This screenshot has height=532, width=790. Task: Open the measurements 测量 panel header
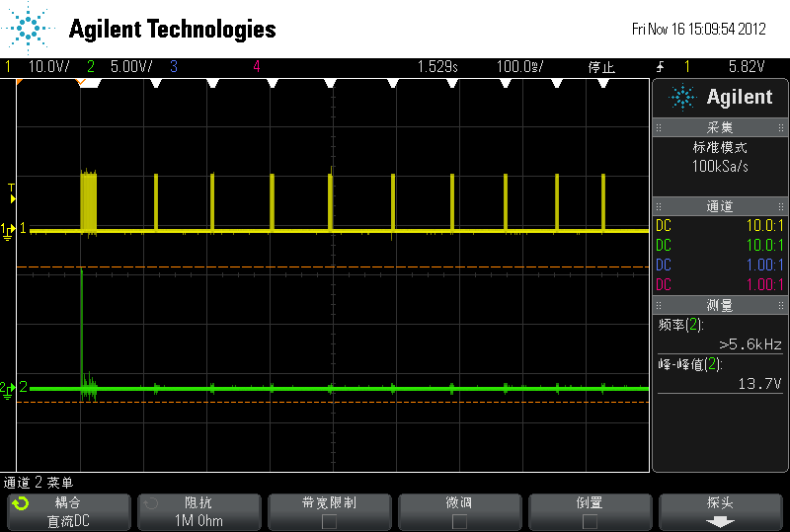(720, 305)
